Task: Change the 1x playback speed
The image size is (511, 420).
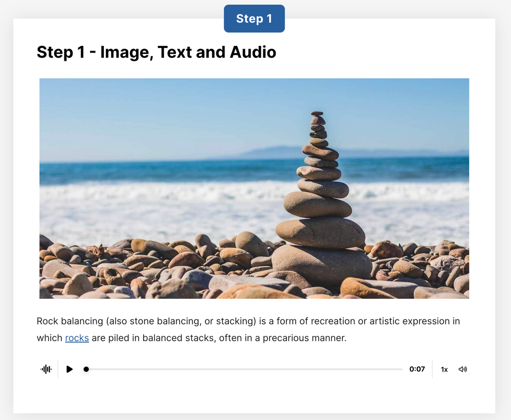Action: (445, 369)
